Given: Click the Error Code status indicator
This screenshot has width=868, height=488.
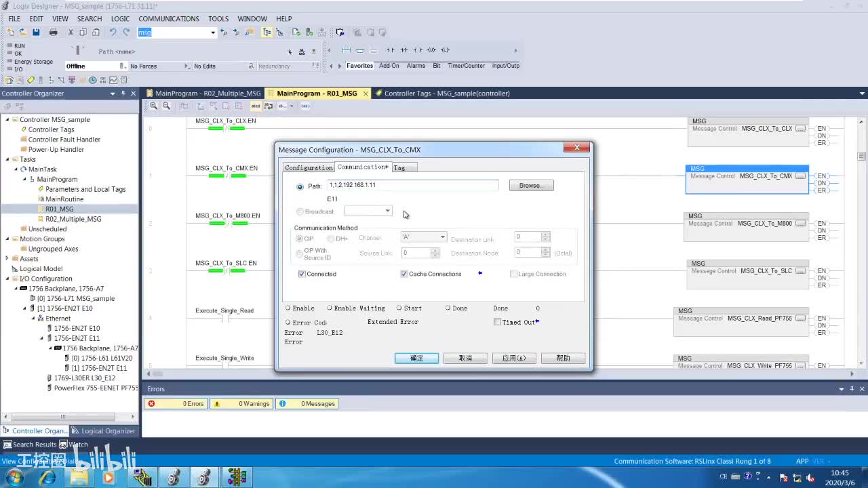Looking at the screenshot, I should coord(288,322).
